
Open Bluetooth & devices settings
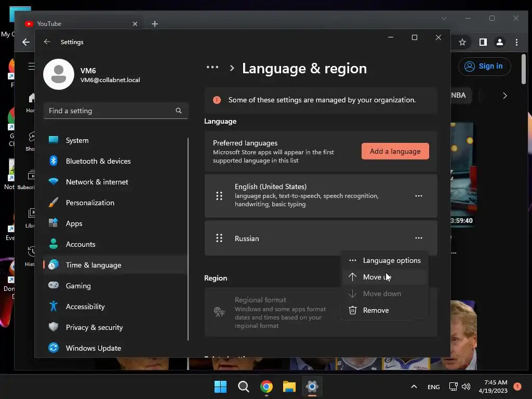coord(115,161)
